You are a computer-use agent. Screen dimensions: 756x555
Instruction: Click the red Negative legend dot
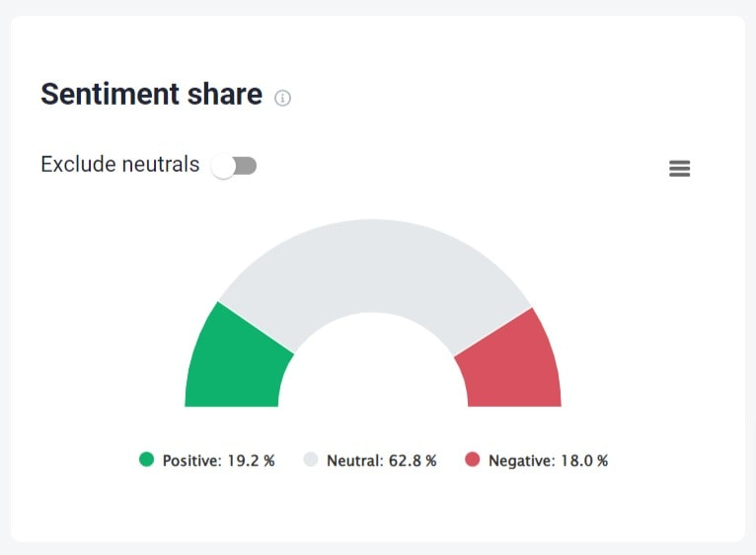coord(473,459)
